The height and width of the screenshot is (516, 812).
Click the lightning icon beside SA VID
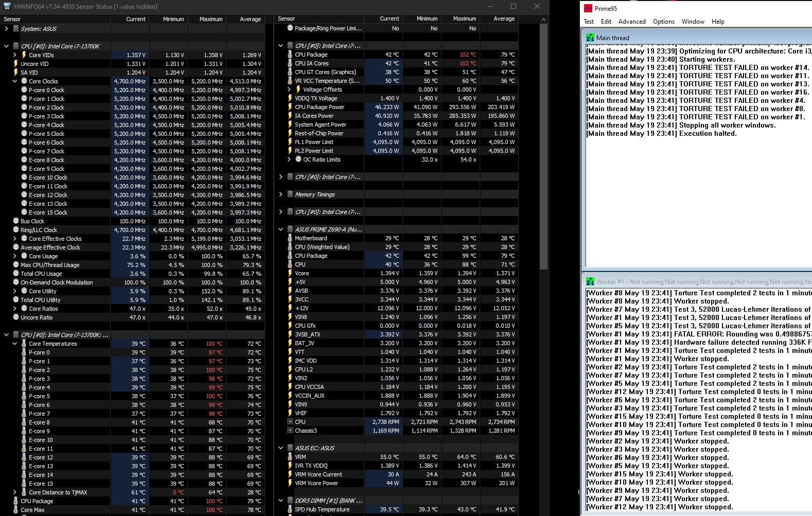[x=16, y=73]
